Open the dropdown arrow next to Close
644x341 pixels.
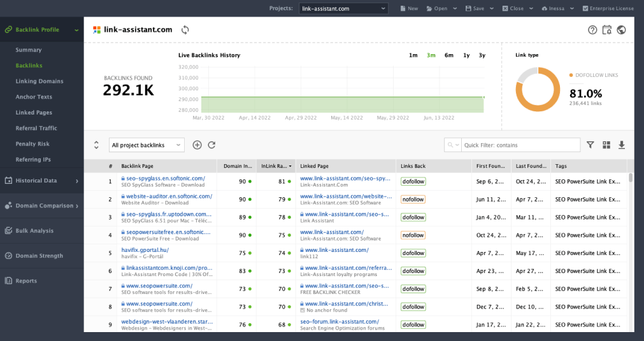tap(531, 8)
